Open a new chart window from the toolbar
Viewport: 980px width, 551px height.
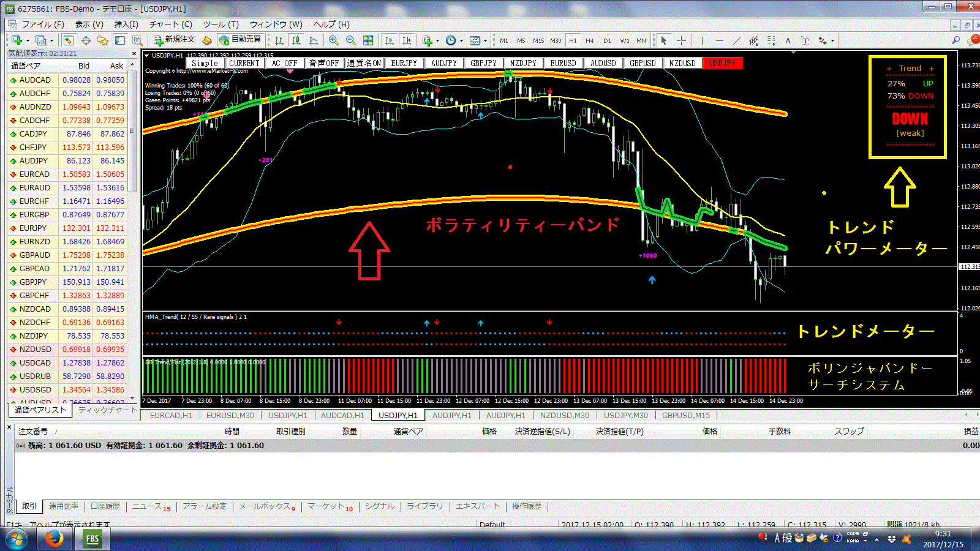click(17, 40)
